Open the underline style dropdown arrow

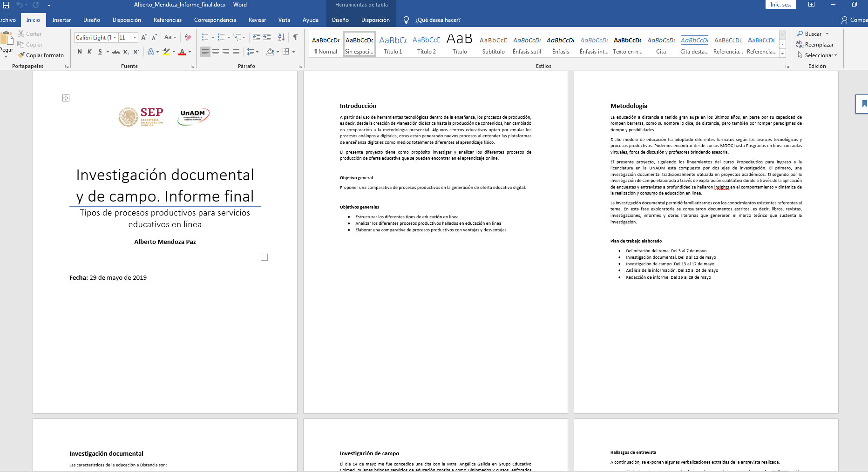point(108,52)
